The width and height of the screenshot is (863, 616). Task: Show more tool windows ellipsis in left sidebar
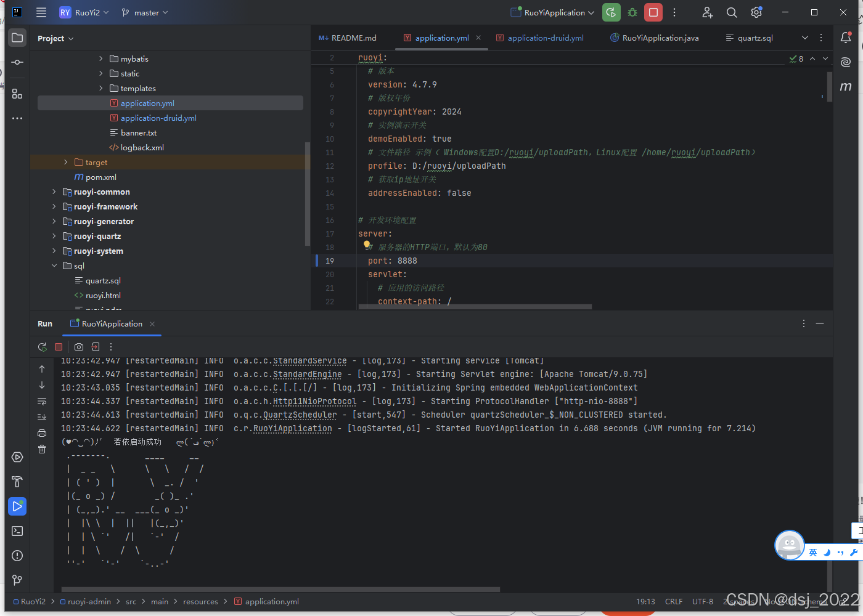[x=17, y=118]
